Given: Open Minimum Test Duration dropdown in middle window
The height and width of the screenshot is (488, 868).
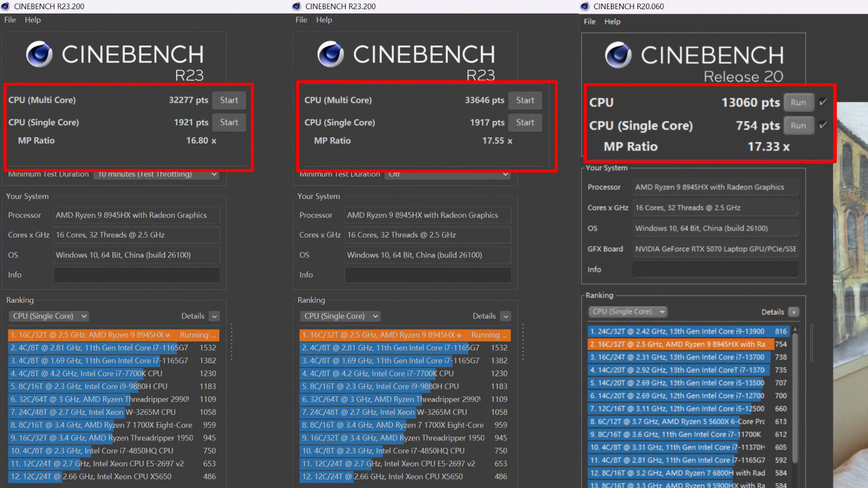Looking at the screenshot, I should click(448, 174).
